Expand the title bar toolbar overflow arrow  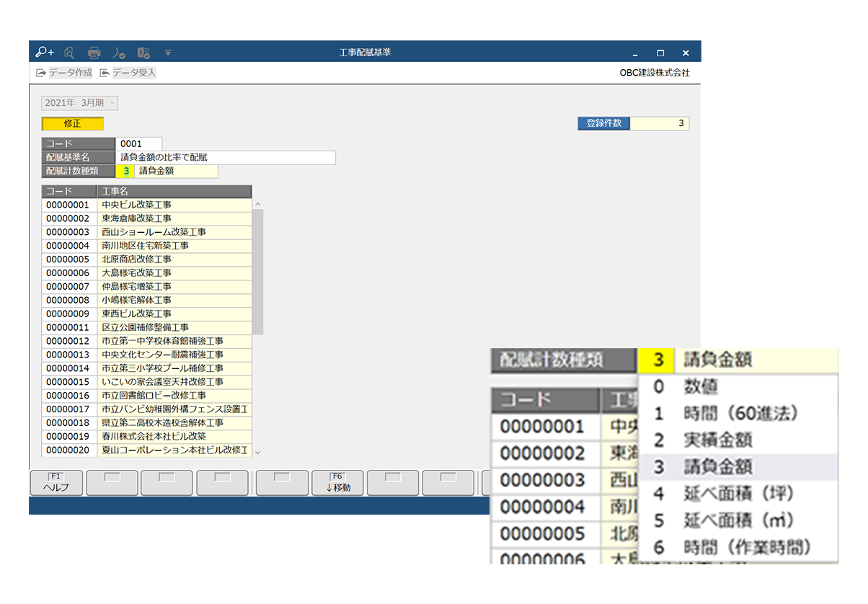click(x=168, y=52)
